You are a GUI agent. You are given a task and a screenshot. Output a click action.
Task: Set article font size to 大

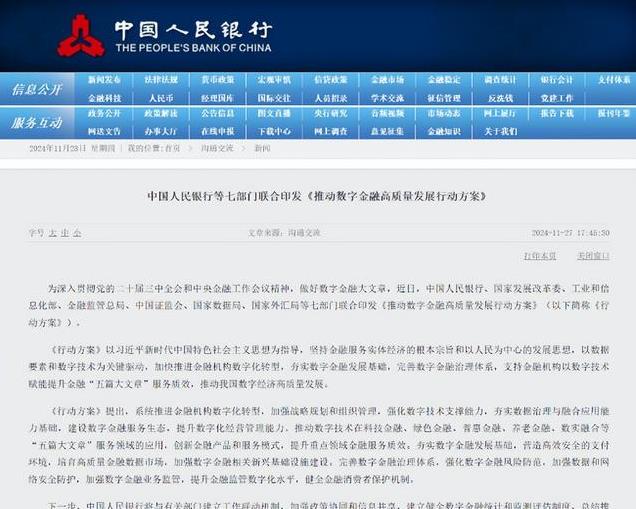(x=54, y=233)
